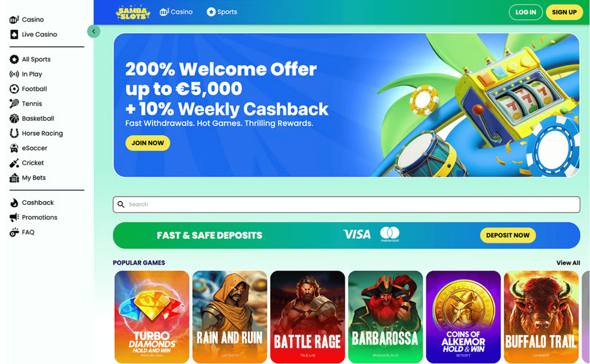The width and height of the screenshot is (590, 364).
Task: Click the SIGN UP button
Action: click(x=564, y=12)
